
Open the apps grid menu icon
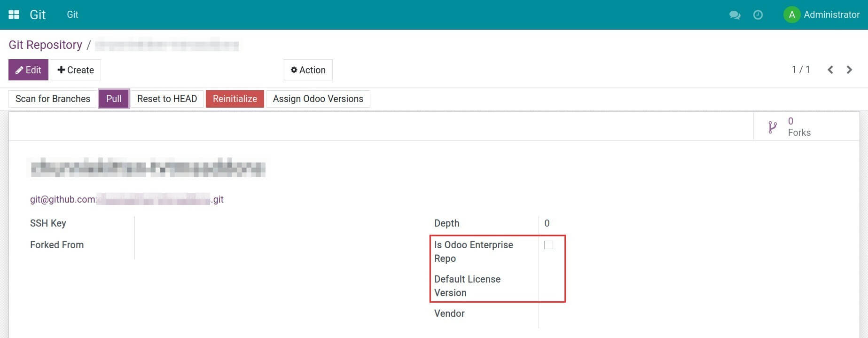tap(14, 15)
